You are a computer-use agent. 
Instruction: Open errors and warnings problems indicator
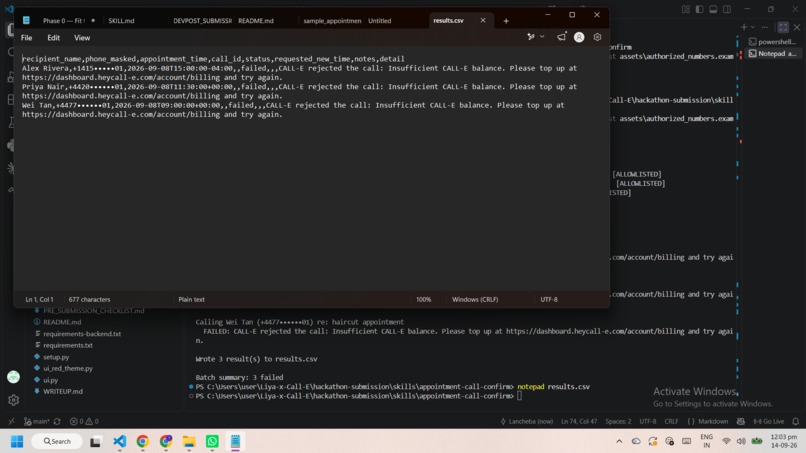coord(84,421)
